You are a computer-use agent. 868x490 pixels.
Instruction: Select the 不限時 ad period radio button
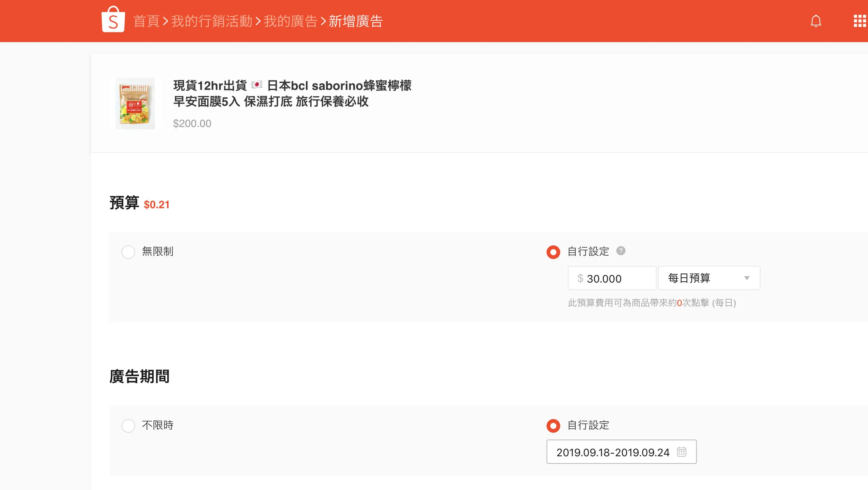pyautogui.click(x=128, y=426)
